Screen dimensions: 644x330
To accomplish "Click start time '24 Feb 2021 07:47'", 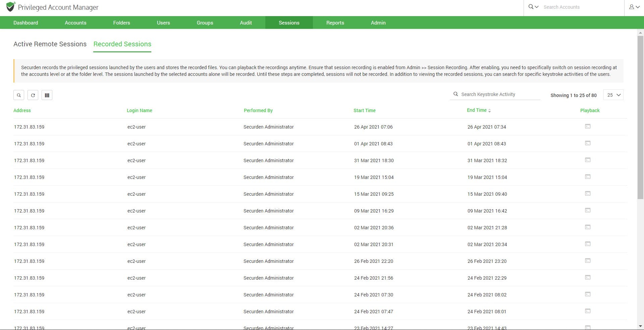I will click(374, 312).
